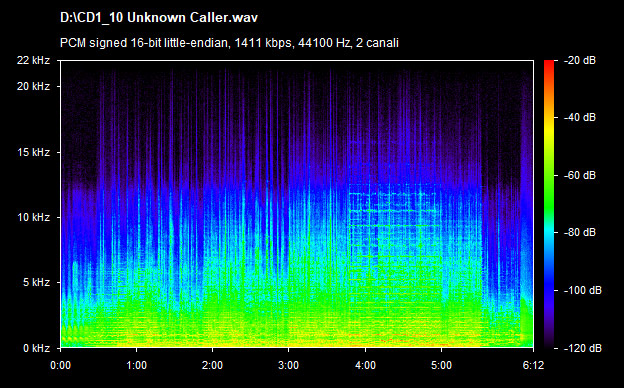Click the -60 dB label on color legend
Image resolution: width=624 pixels, height=388 pixels.
580,175
